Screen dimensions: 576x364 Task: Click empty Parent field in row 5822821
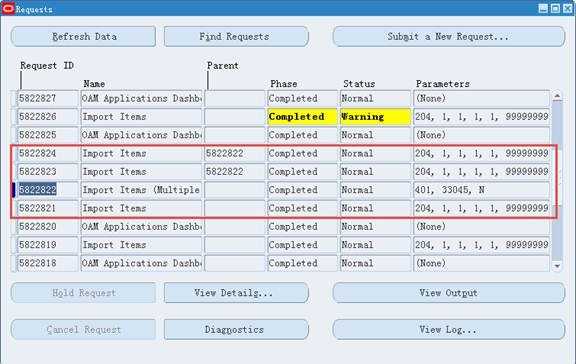[x=234, y=208]
